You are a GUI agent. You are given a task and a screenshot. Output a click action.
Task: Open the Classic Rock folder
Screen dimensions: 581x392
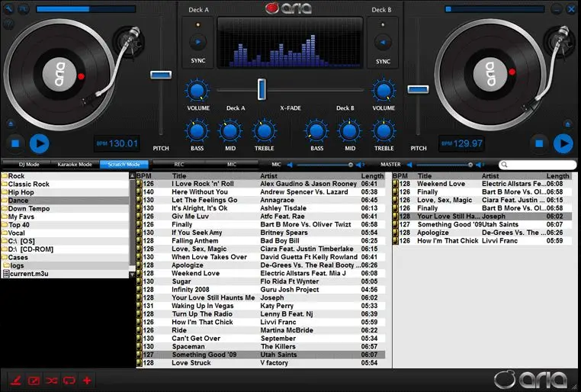coord(65,184)
